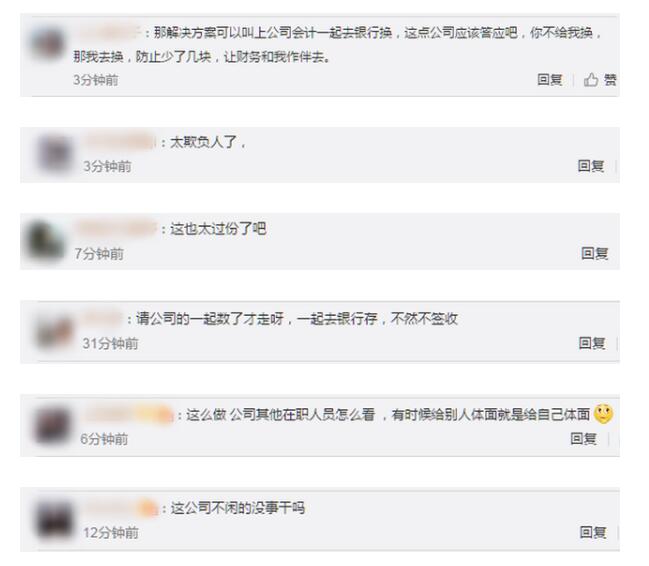Click username before 太欺负人了
Screen dimensions: 649x566
click(120, 142)
